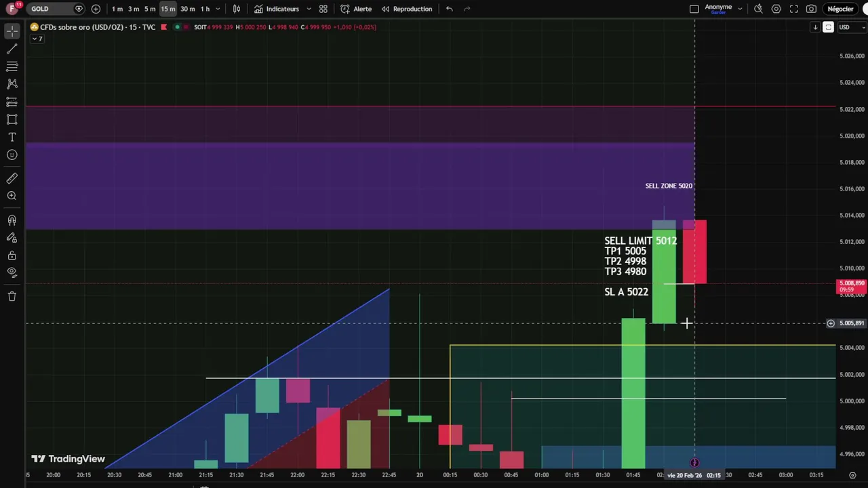Open the Indicateurs panel
This screenshot has height=488, width=868.
pyautogui.click(x=277, y=9)
